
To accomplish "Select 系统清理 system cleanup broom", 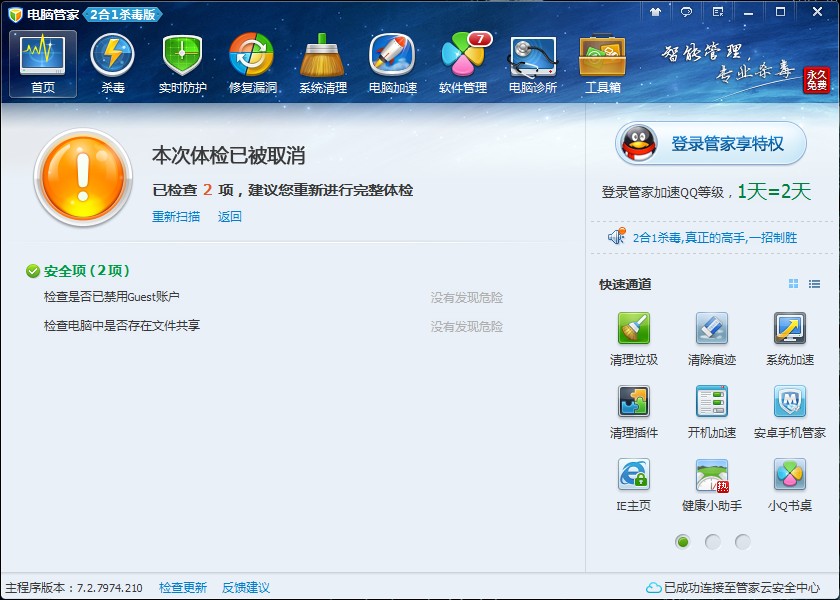I will pos(322,64).
